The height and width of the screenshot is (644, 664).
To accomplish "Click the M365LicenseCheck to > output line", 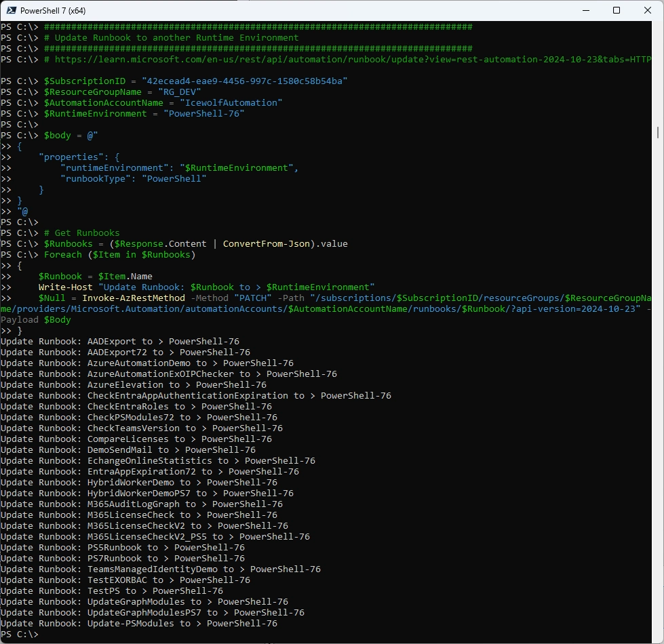I will click(x=139, y=515).
